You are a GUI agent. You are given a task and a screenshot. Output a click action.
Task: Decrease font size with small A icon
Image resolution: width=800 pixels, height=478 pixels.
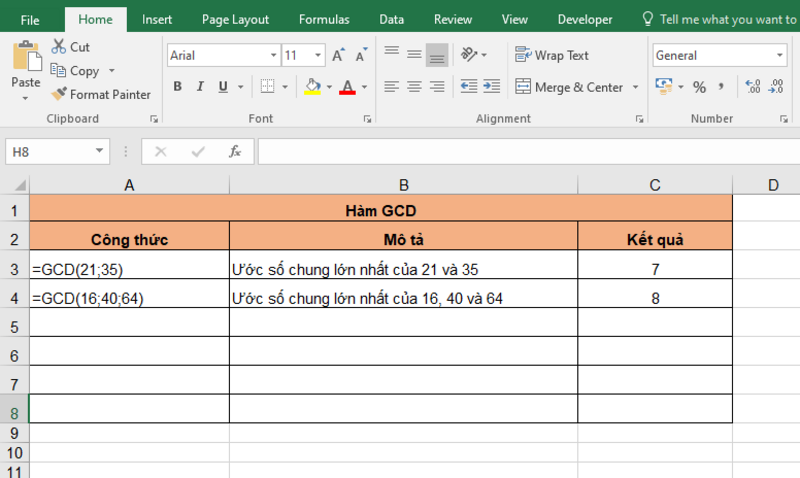click(361, 55)
